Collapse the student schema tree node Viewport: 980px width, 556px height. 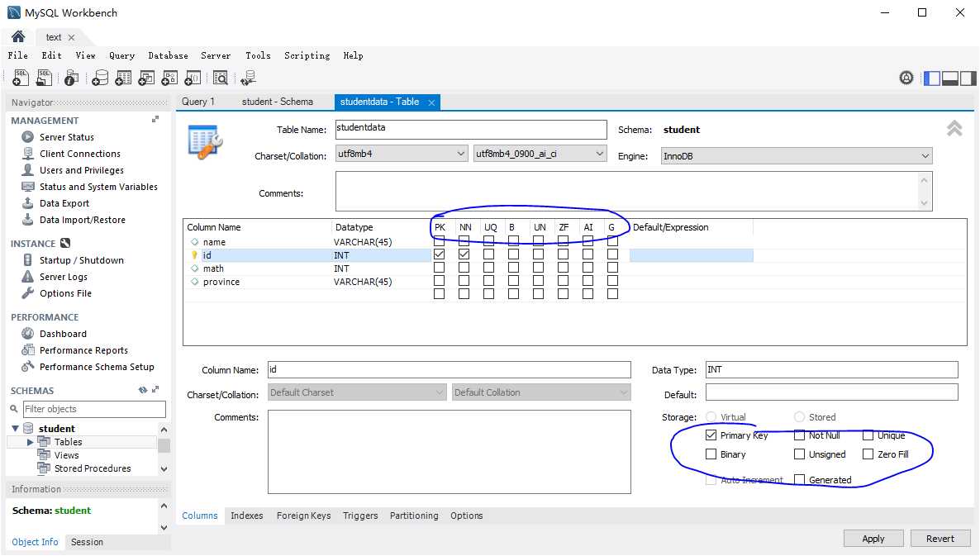pos(15,429)
